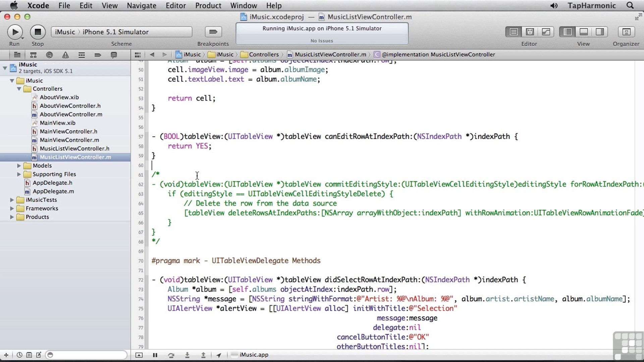The width and height of the screenshot is (644, 362).
Task: Click iMusic.app process in debug bar
Action: [x=250, y=355]
